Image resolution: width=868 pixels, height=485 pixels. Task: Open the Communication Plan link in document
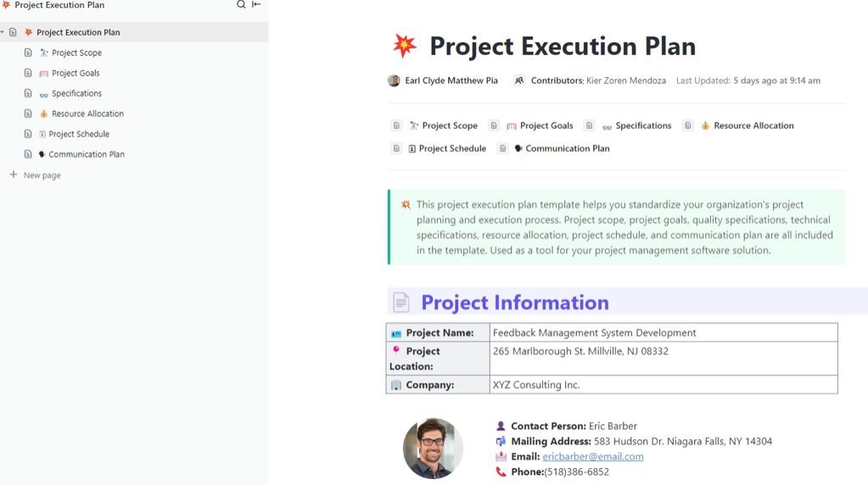tap(567, 148)
